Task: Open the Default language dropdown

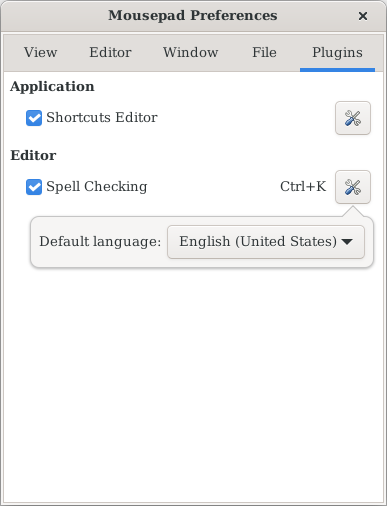Action: [x=266, y=242]
